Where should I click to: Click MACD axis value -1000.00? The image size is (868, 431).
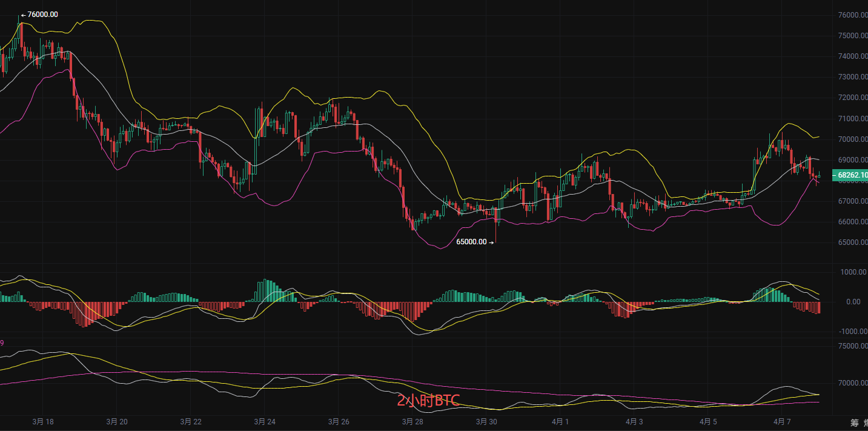[852, 332]
